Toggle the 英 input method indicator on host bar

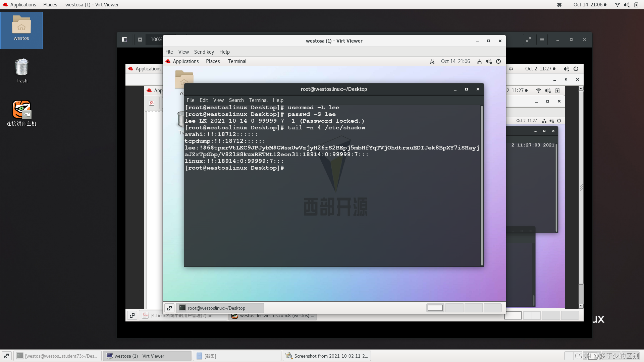tap(559, 5)
